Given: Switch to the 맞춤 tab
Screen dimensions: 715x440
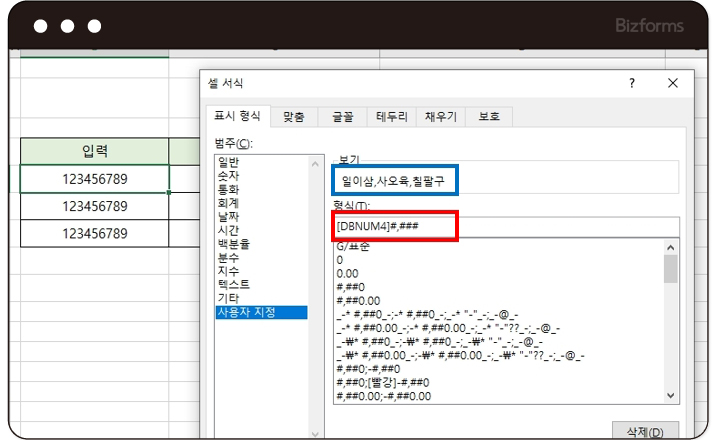Looking at the screenshot, I should pos(293,117).
